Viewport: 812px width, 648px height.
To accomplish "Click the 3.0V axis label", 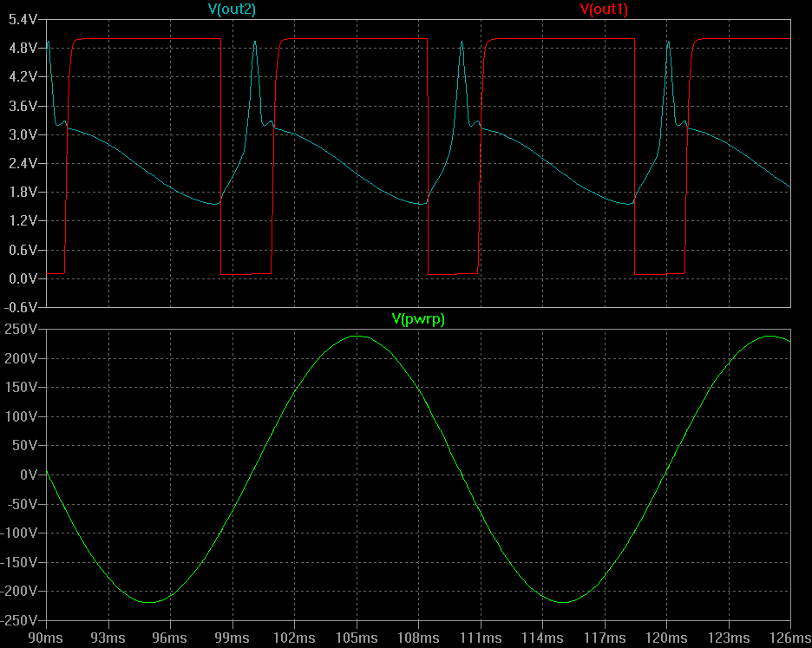I will tap(23, 134).
